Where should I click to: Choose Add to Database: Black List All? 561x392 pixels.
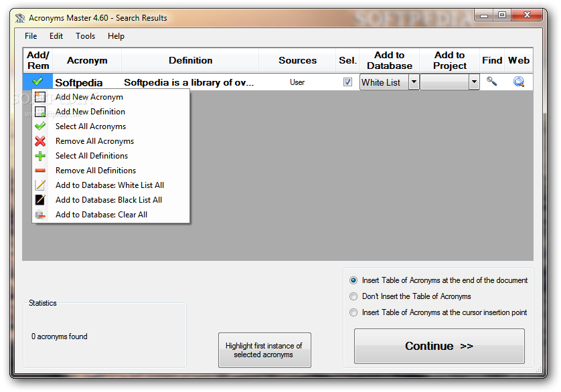click(111, 200)
